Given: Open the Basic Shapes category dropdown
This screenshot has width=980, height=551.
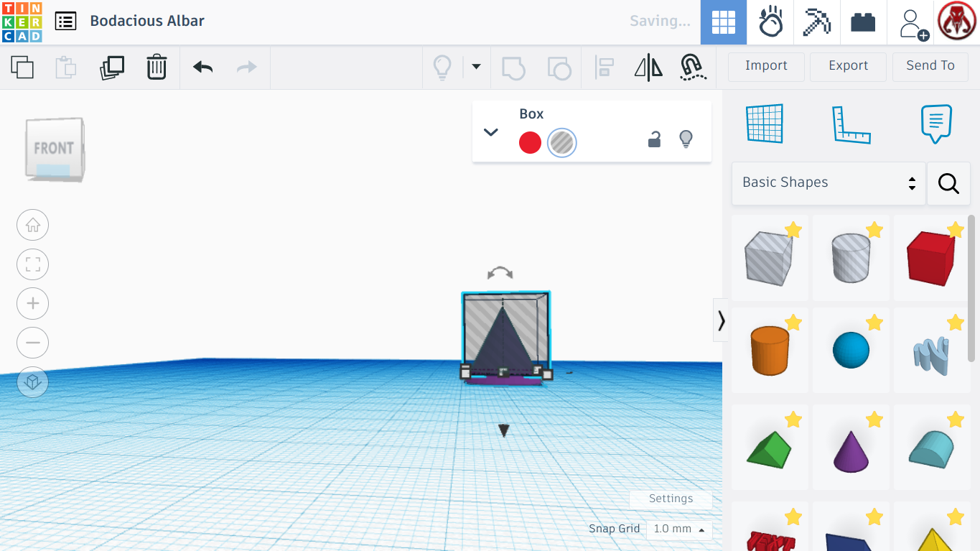Looking at the screenshot, I should (829, 183).
